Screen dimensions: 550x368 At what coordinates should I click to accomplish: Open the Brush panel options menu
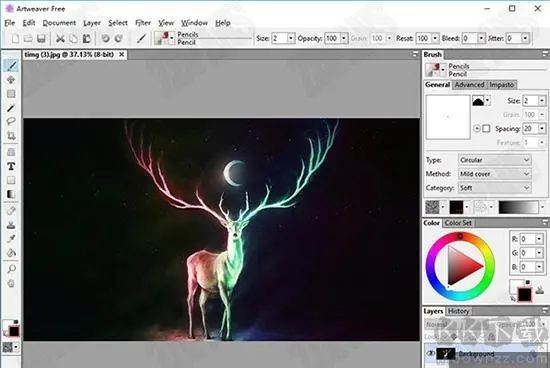coord(545,54)
